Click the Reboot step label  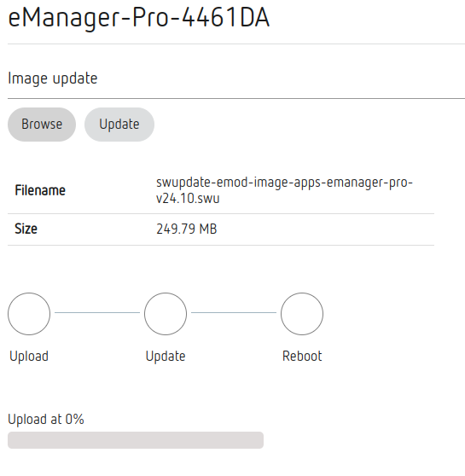[x=302, y=356]
